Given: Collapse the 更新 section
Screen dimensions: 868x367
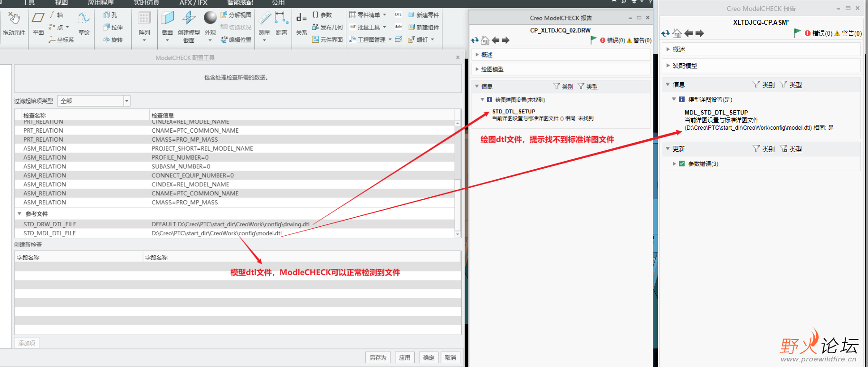Looking at the screenshot, I should tap(668, 149).
